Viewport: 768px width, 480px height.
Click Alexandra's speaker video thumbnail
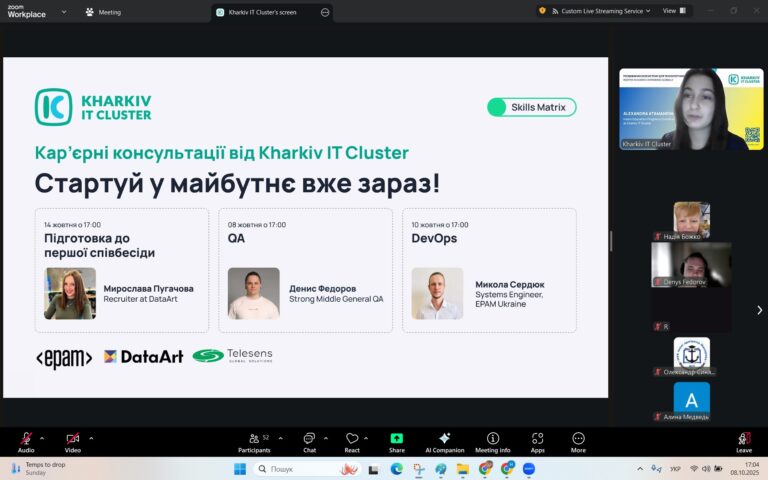[x=691, y=109]
